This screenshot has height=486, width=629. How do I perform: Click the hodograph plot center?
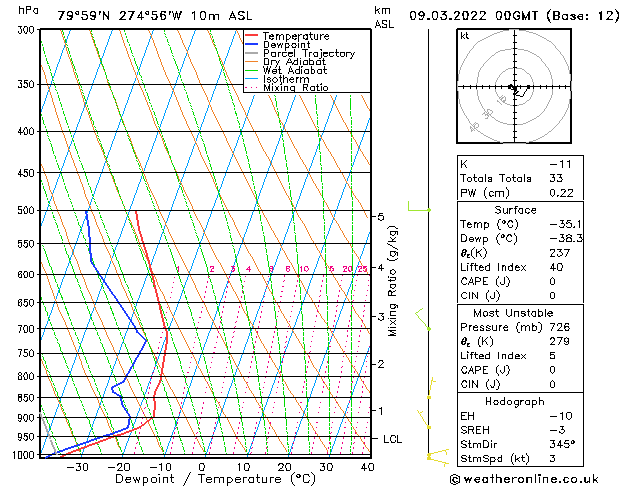[x=514, y=87]
